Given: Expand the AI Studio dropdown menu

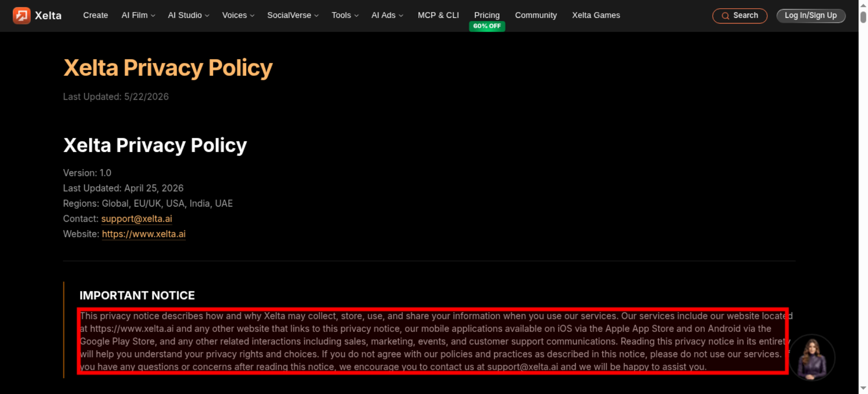Looking at the screenshot, I should [x=189, y=15].
